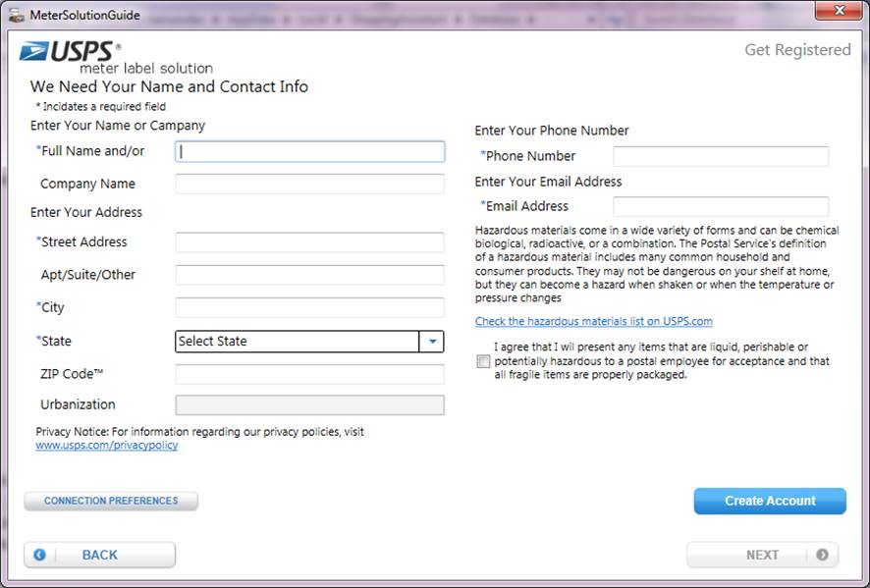Click the NEXT button

tap(762, 555)
